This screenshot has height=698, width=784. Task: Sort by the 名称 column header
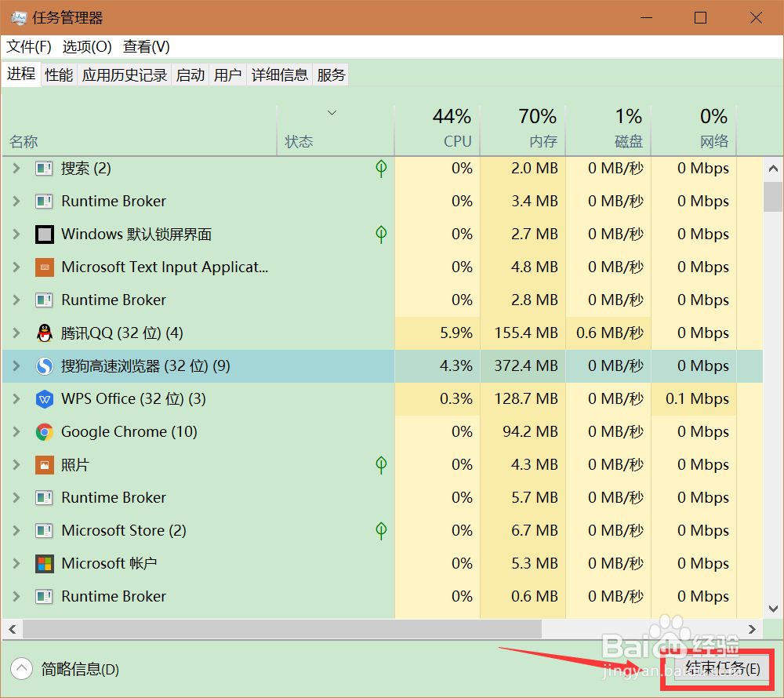pos(140,130)
